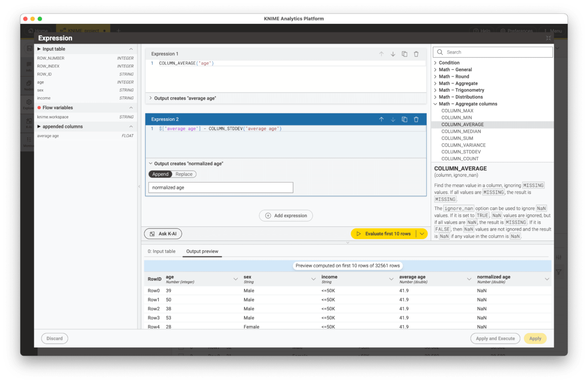The height and width of the screenshot is (383, 588).
Task: Click knime.workspace flow variable
Action: (85, 117)
